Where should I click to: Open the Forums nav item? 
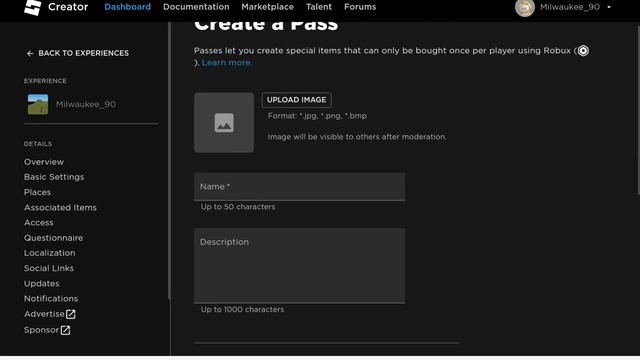pyautogui.click(x=360, y=7)
